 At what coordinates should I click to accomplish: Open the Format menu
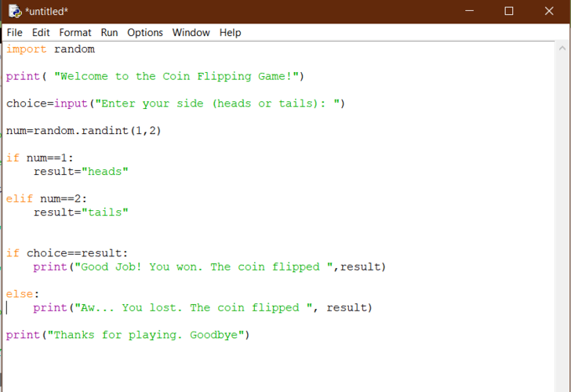(75, 33)
